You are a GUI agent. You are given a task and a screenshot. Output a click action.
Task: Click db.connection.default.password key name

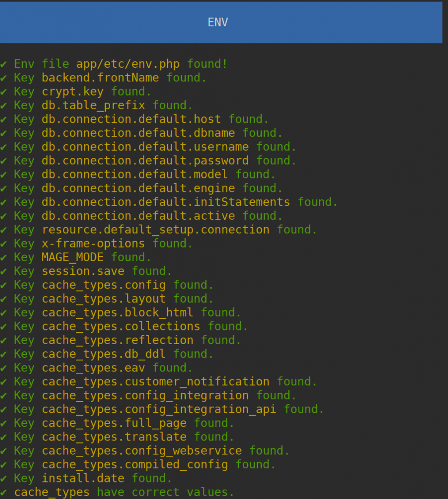[x=145, y=160]
